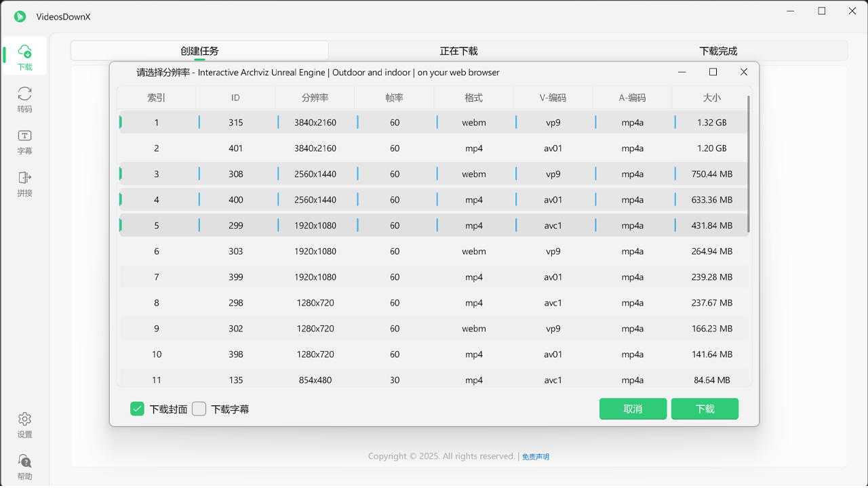Switch to the 正在下载 tab
868x488 pixels.
click(458, 51)
